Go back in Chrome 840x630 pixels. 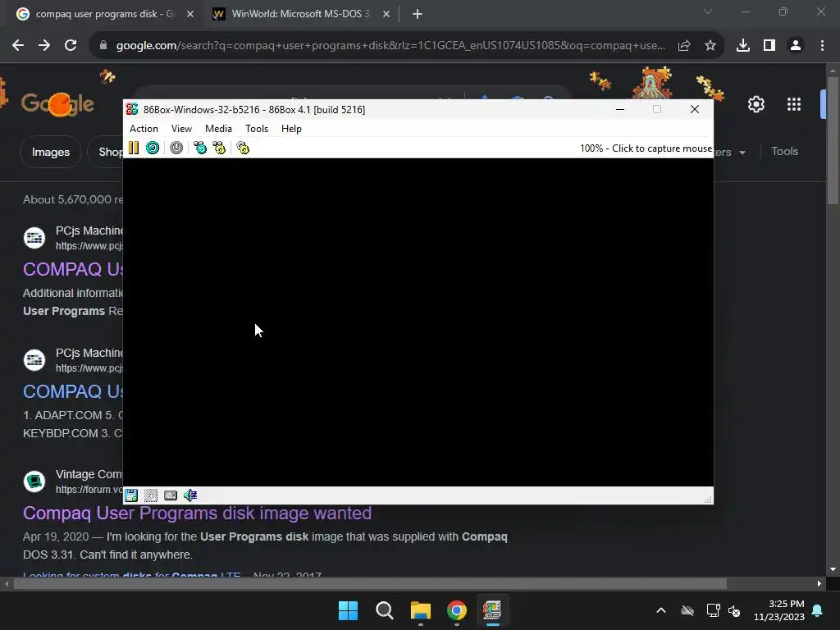(x=18, y=46)
